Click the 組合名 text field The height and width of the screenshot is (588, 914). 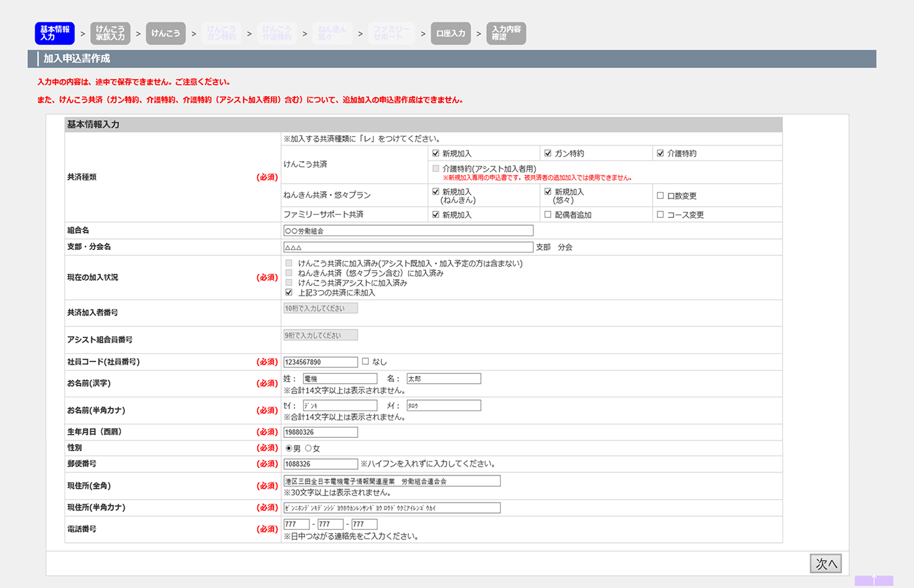coord(408,230)
